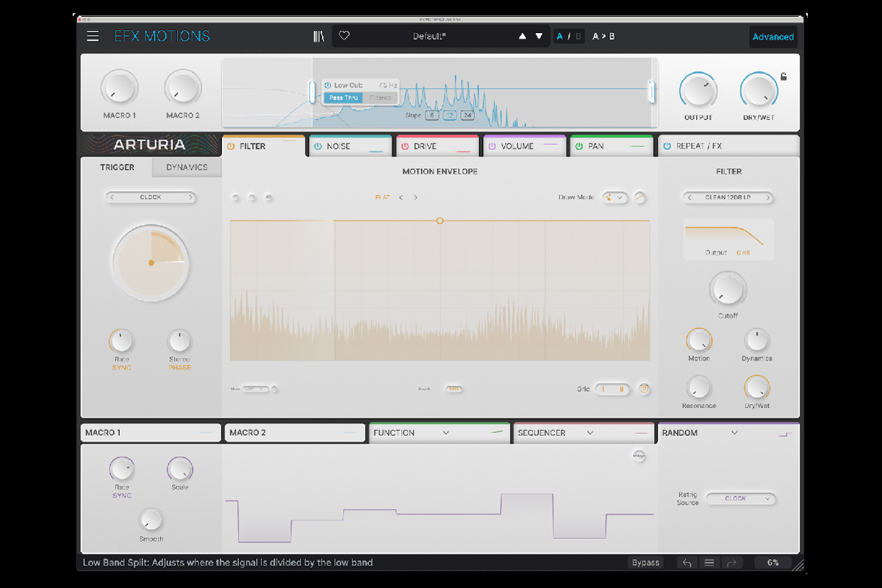Select Filtered mode for Low Cut
Viewport: 882px width, 588px height.
[x=381, y=98]
